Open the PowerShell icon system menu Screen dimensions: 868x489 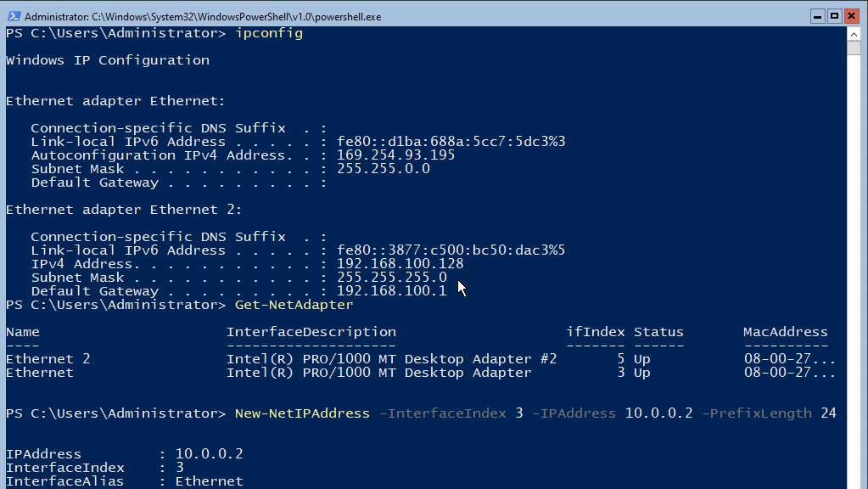point(14,17)
